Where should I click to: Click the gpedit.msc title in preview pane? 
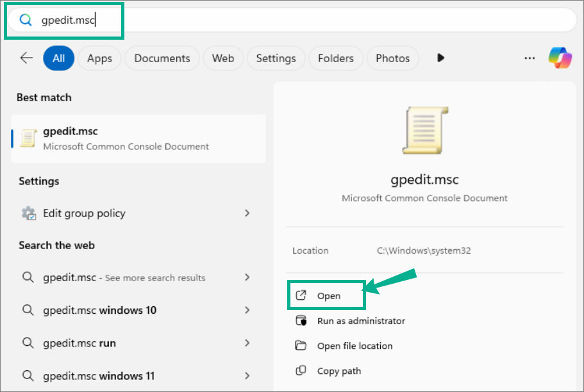(x=424, y=180)
